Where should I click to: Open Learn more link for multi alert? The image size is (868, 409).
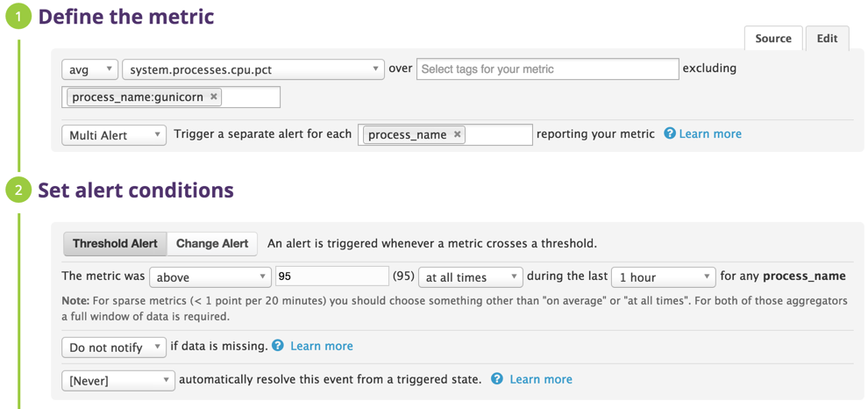click(x=710, y=134)
